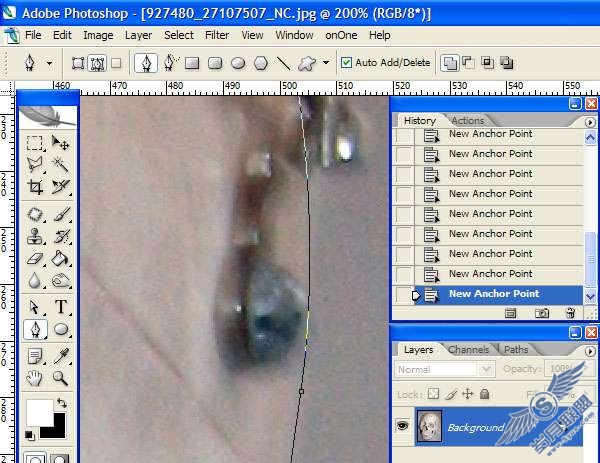Open geometry options dropdown arrow
Screen dimensions: 600x463
pos(326,62)
